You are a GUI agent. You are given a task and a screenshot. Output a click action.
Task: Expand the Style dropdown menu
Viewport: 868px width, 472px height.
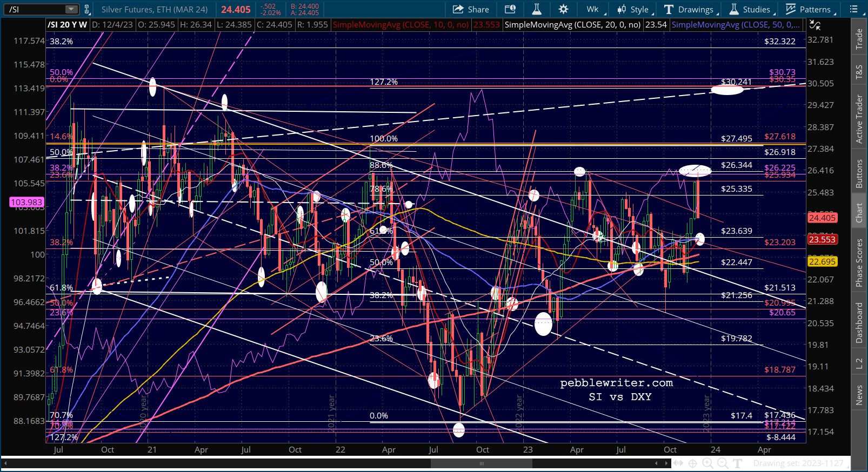635,9
